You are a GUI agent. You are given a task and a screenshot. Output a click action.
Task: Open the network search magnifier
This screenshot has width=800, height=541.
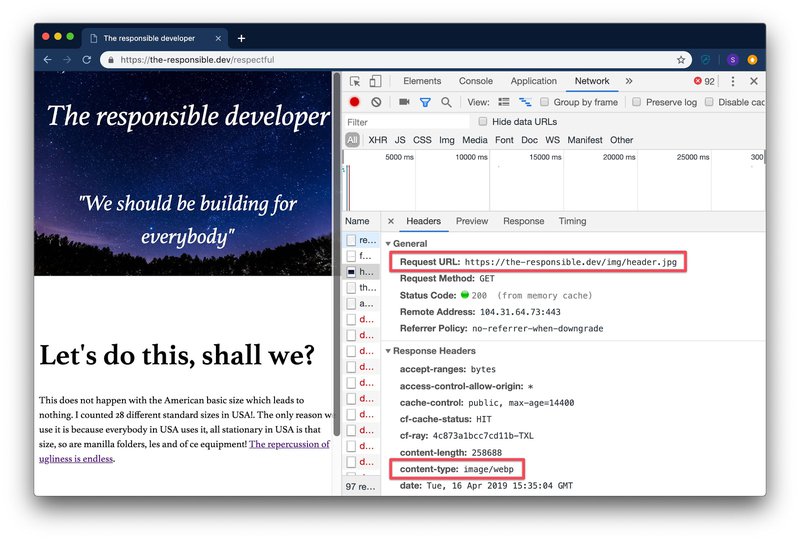(446, 102)
